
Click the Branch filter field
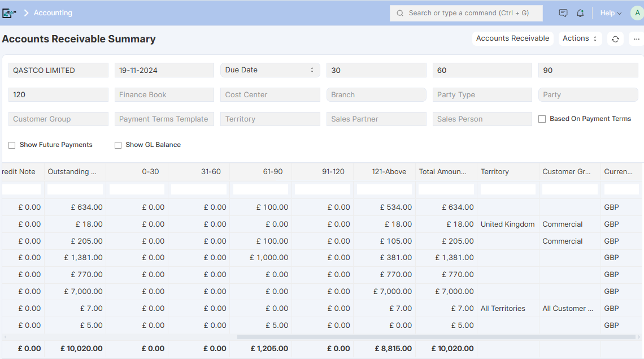pyautogui.click(x=376, y=94)
